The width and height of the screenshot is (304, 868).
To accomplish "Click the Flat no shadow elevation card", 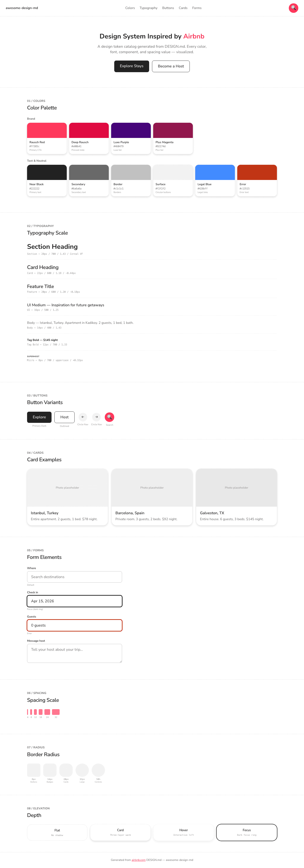I will tap(57, 832).
